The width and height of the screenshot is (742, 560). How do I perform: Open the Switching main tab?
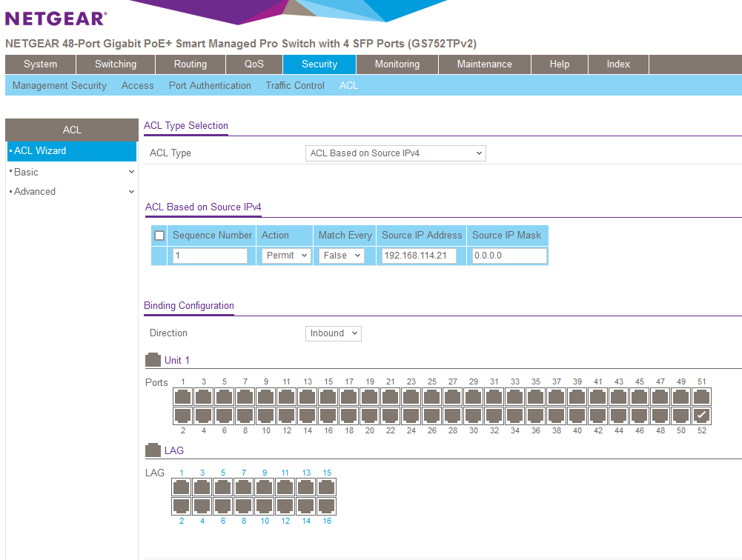click(x=116, y=64)
